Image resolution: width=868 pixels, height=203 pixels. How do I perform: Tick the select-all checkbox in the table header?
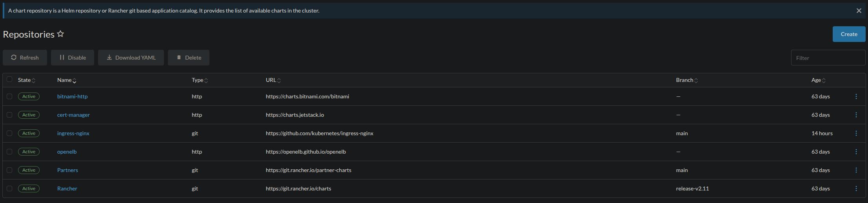click(9, 80)
